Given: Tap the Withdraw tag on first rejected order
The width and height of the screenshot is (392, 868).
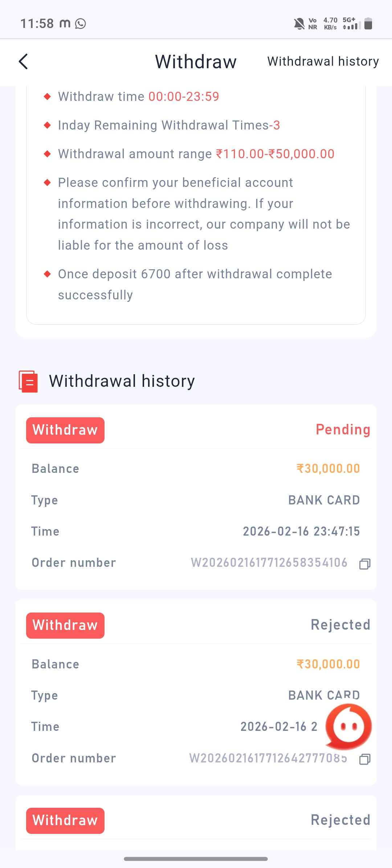Looking at the screenshot, I should (x=65, y=625).
